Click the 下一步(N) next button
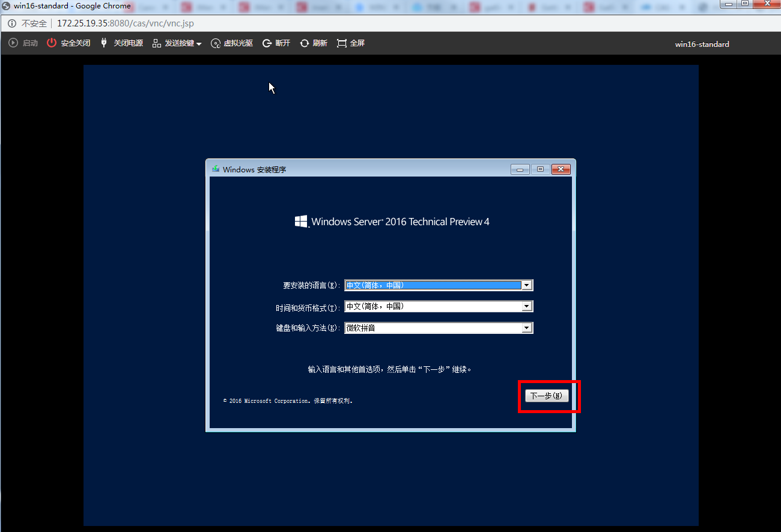The image size is (781, 532). [547, 396]
